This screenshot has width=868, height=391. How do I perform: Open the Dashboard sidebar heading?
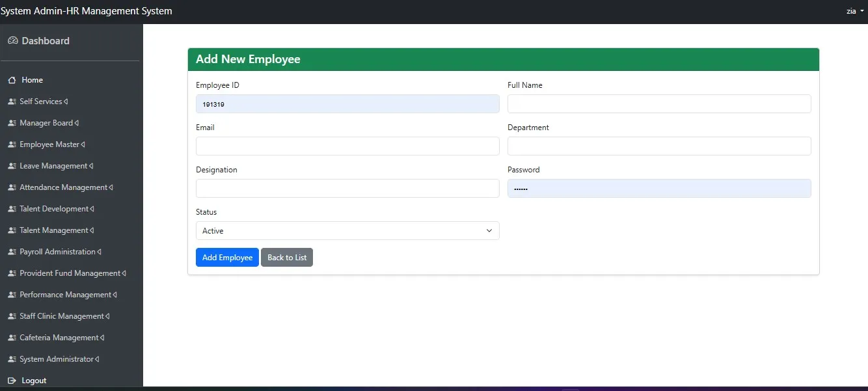[x=46, y=40]
